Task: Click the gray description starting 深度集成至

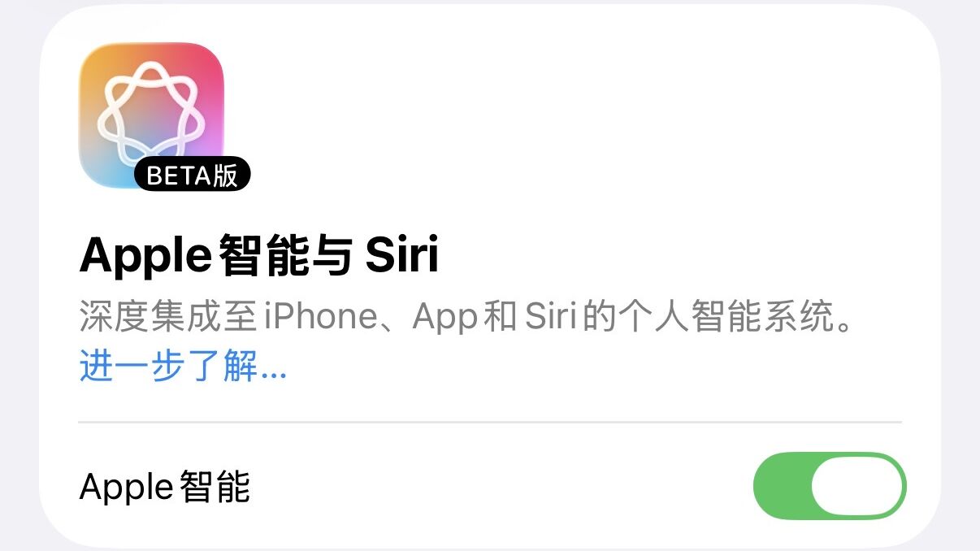Action: pos(469,317)
